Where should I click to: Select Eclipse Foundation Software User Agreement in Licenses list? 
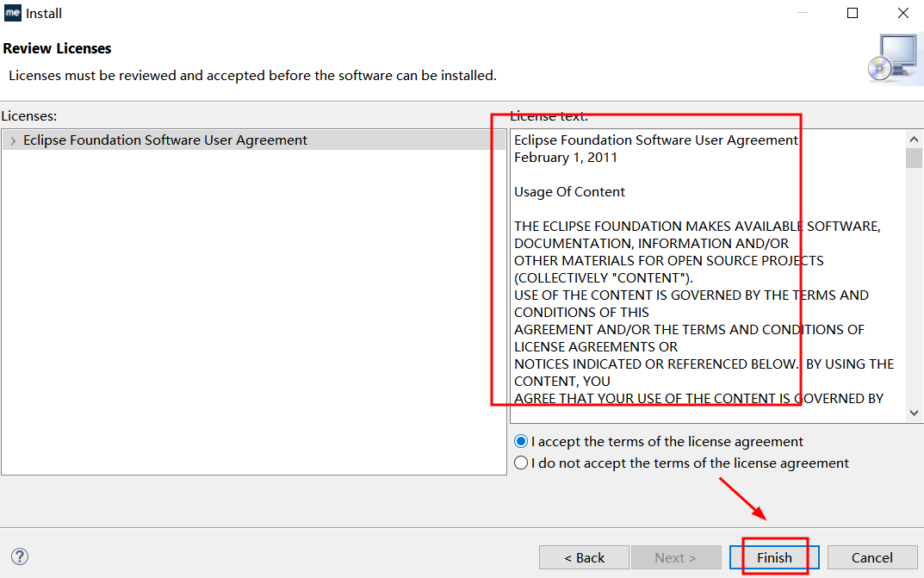(x=254, y=140)
